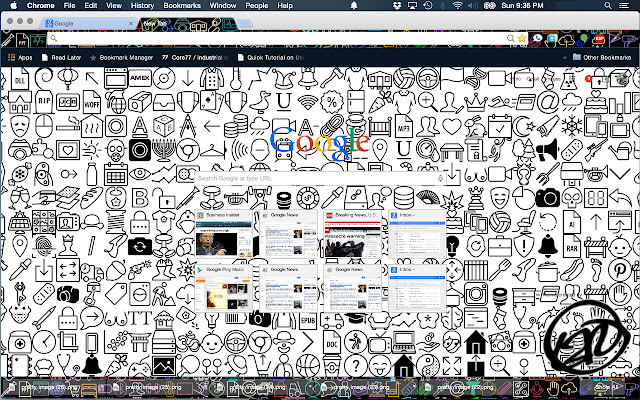Open the Edit menu
640x400 pixels.
tap(91, 5)
